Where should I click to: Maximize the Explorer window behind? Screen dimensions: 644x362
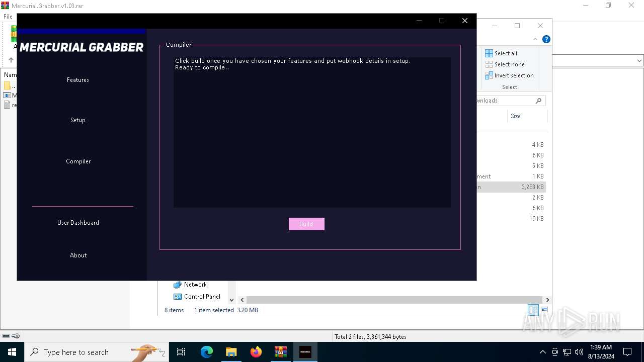(x=517, y=26)
